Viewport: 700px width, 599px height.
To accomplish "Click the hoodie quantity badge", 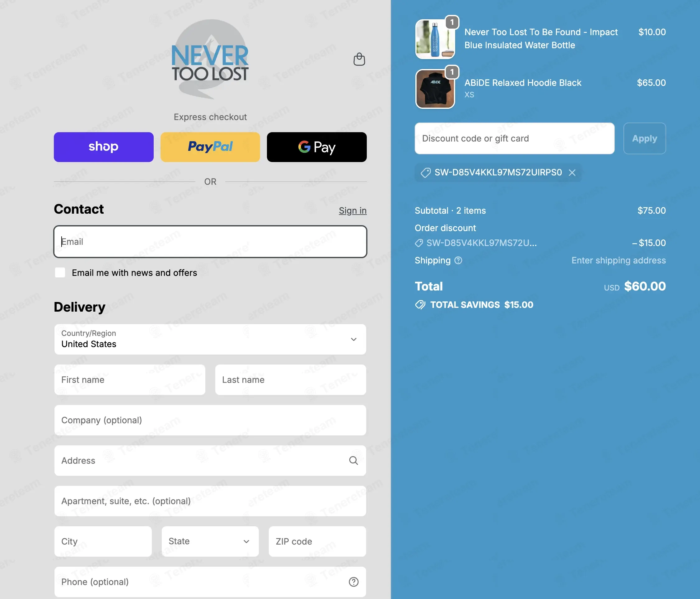I will pos(452,72).
